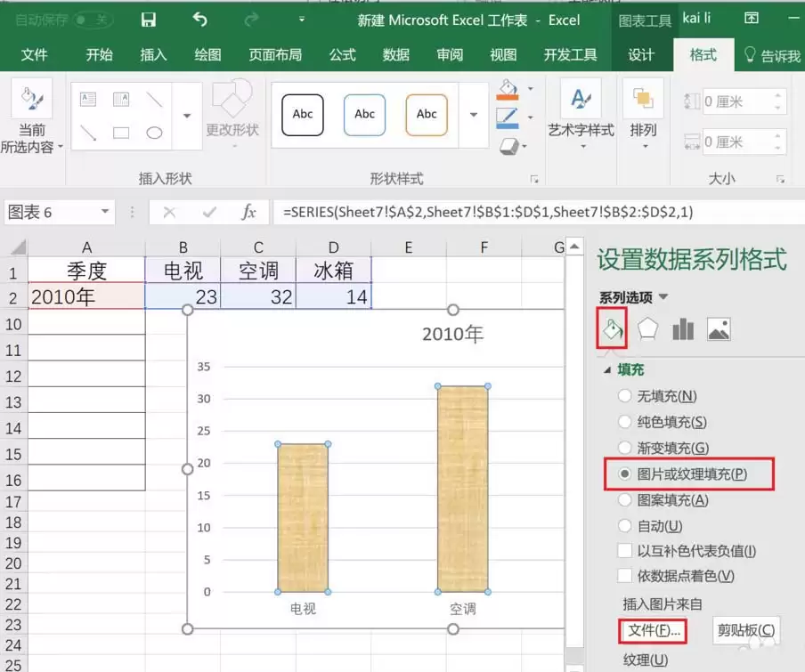Switch to the 开始 ribbon tab
The width and height of the screenshot is (805, 672).
(99, 54)
